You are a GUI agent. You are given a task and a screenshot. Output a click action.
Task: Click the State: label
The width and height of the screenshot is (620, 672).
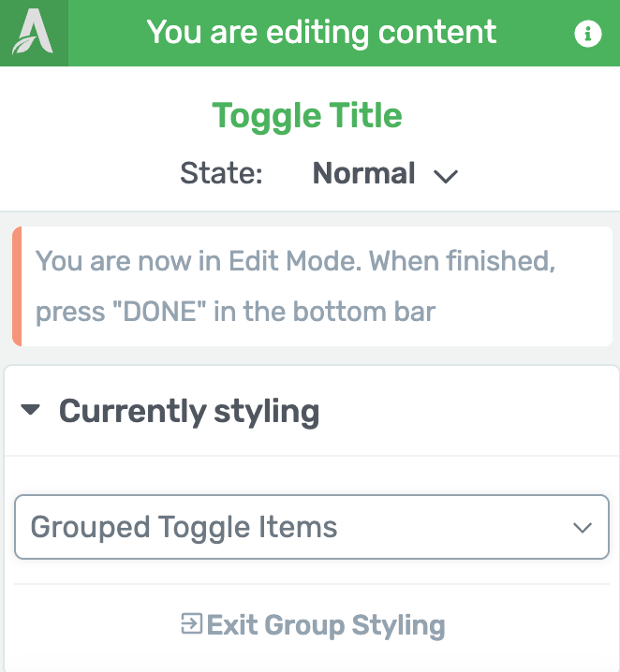221,173
